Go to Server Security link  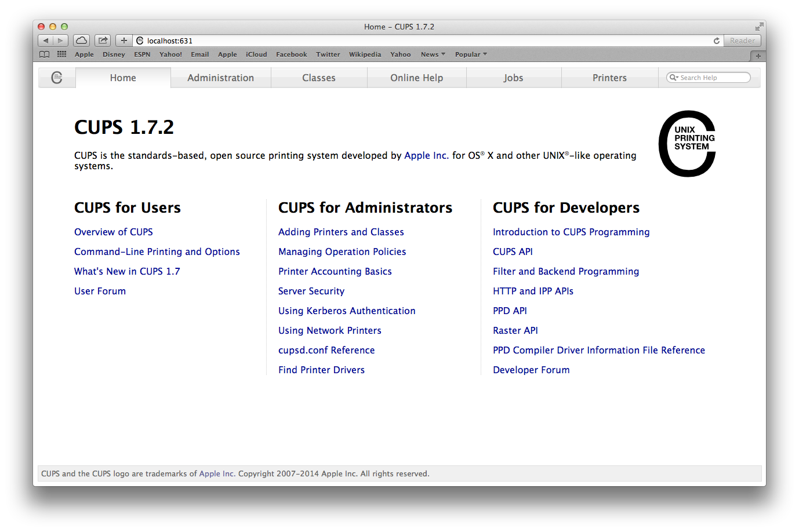point(311,291)
